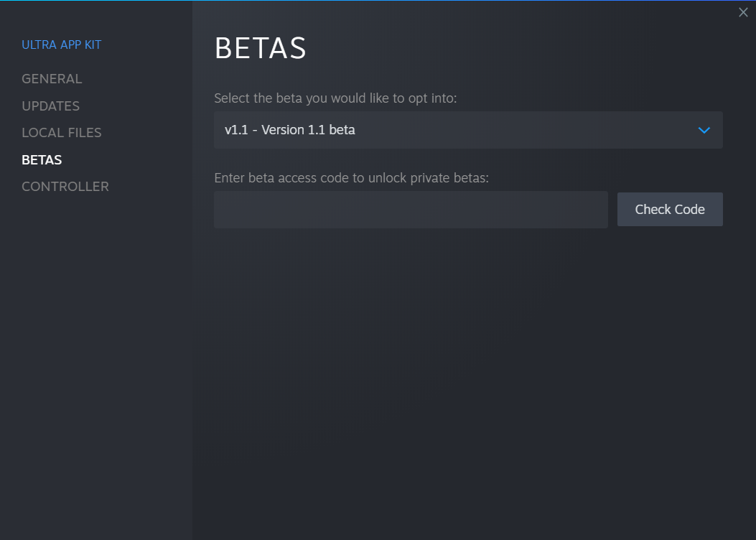Select the 'v1.1 - Version 1.1 beta' text
Viewport: 756px width, 540px height.
[x=290, y=130]
